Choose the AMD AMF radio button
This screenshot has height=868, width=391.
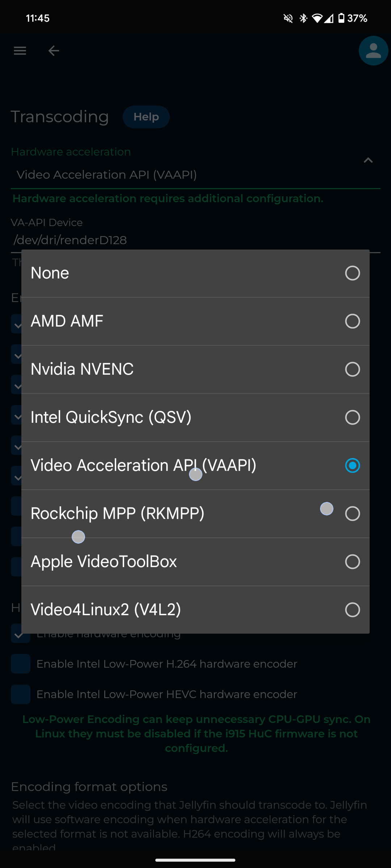click(x=352, y=321)
